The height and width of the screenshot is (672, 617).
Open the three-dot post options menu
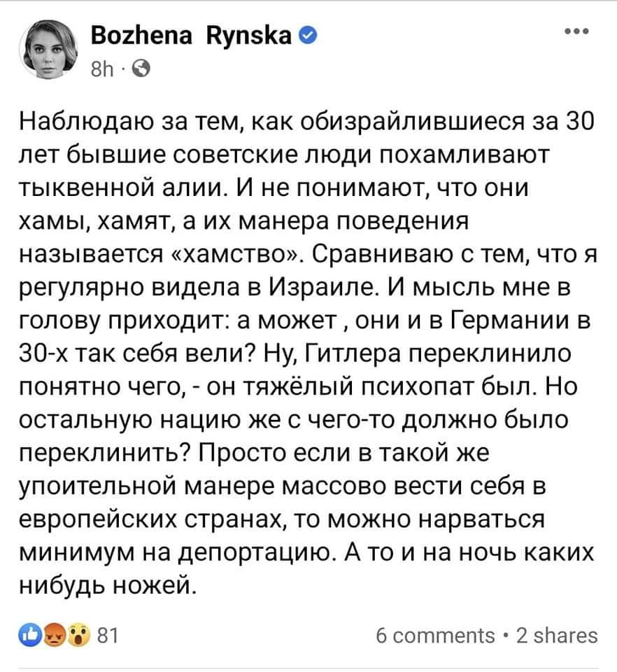click(576, 31)
